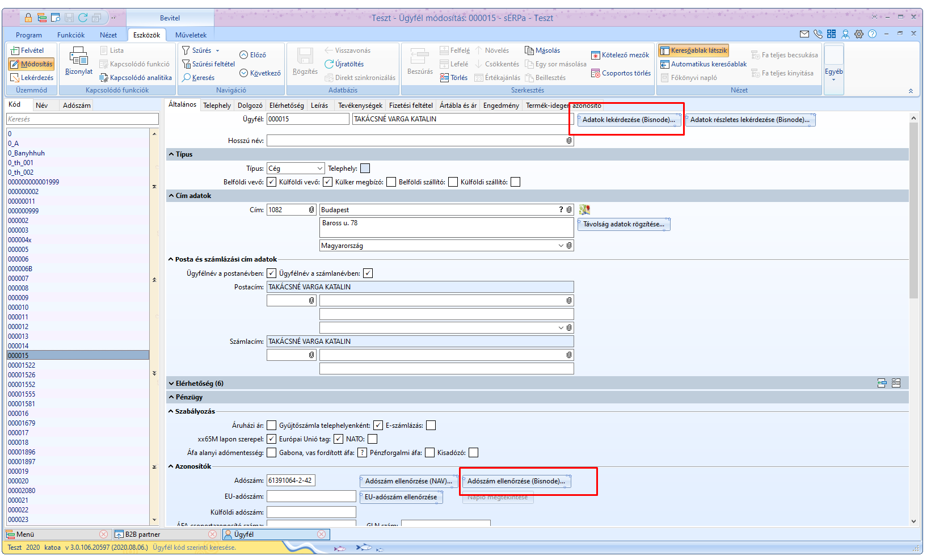Switch to the Fizetési feltétel tab

(x=411, y=106)
